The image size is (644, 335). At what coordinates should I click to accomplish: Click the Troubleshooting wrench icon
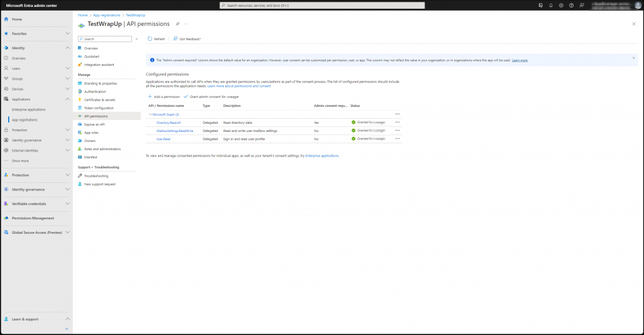pos(80,176)
